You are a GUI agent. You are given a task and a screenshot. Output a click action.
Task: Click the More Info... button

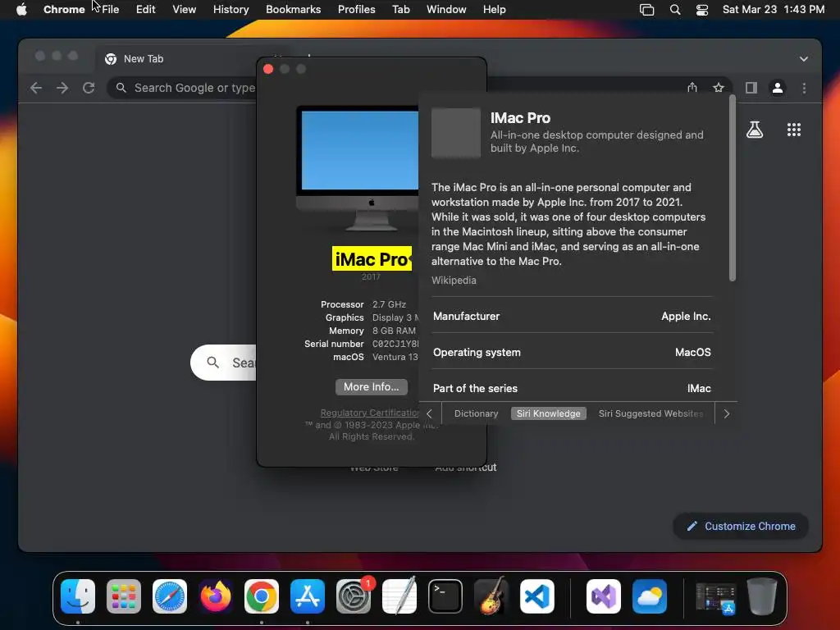tap(372, 387)
